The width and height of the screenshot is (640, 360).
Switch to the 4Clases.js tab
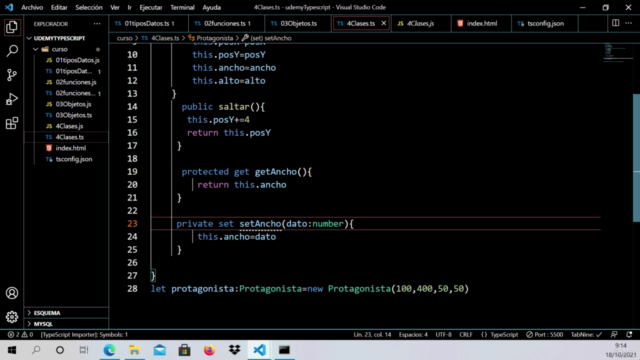(420, 23)
